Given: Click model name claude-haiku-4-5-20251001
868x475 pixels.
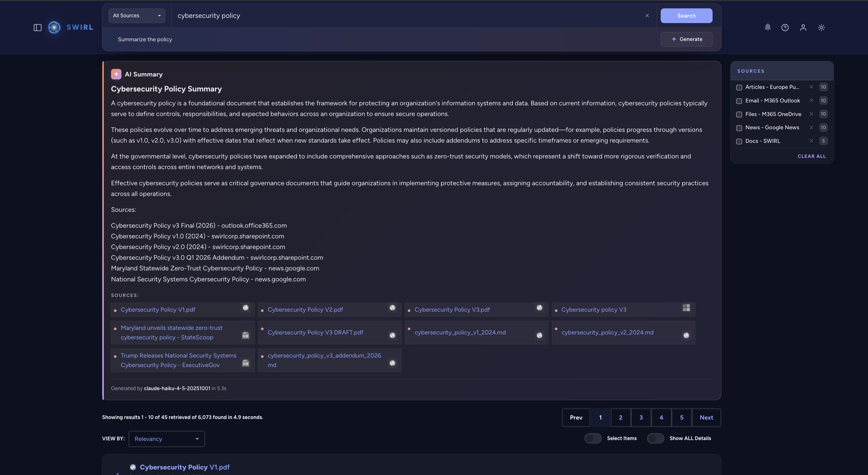Looking at the screenshot, I should pos(177,388).
